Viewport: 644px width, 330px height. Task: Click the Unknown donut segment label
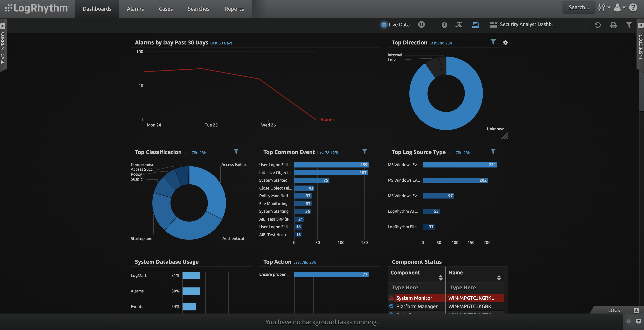[496, 129]
